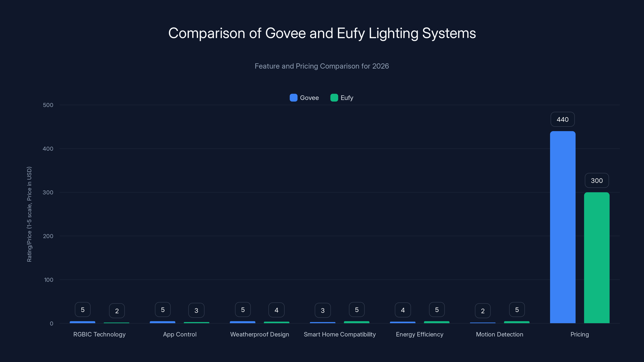Click the Govee blue legend swatch

click(x=293, y=98)
